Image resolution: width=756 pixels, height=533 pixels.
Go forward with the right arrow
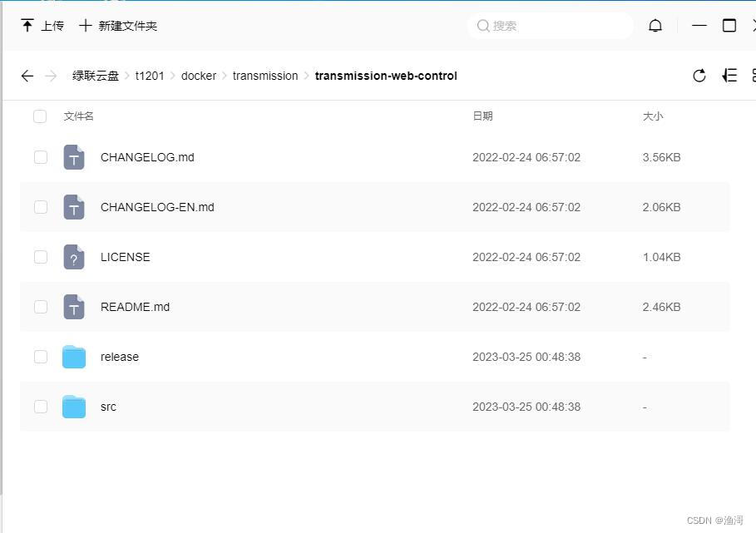point(51,76)
